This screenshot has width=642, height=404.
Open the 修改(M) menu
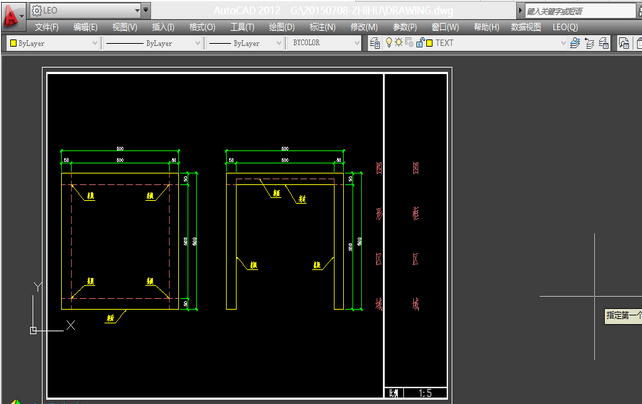(364, 27)
